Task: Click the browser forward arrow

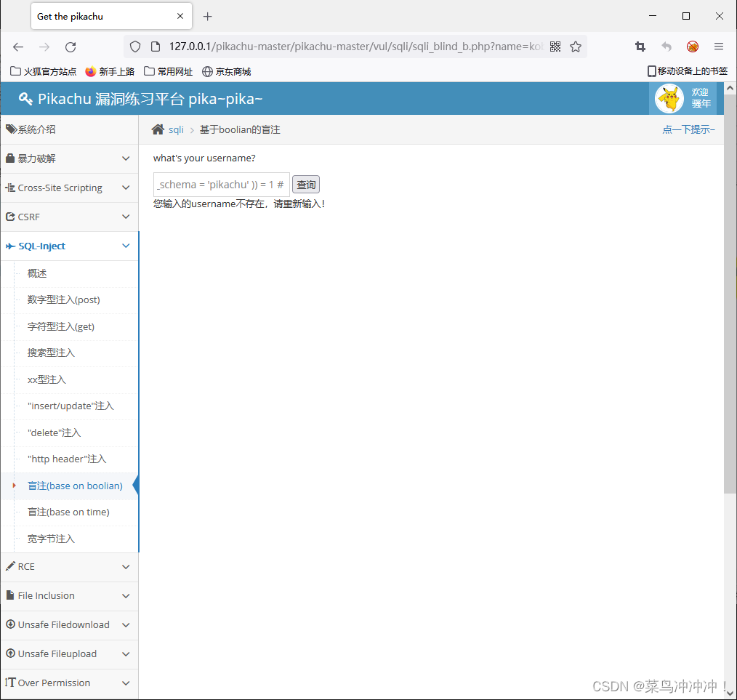Action: tap(44, 47)
